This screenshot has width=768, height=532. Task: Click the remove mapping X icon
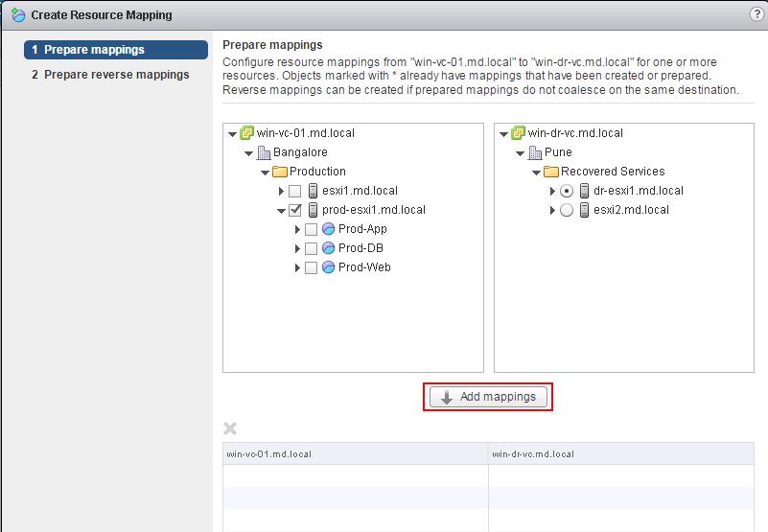point(230,428)
